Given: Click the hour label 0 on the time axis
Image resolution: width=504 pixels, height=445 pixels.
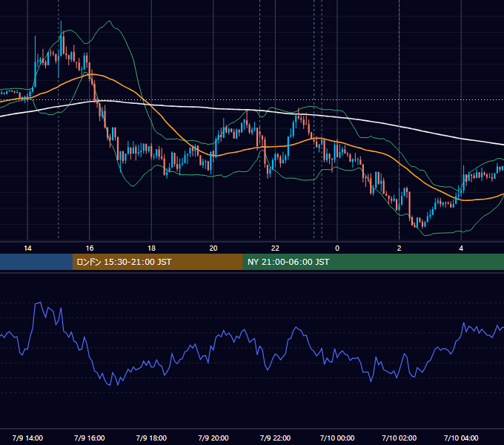Looking at the screenshot, I should click(x=337, y=248).
